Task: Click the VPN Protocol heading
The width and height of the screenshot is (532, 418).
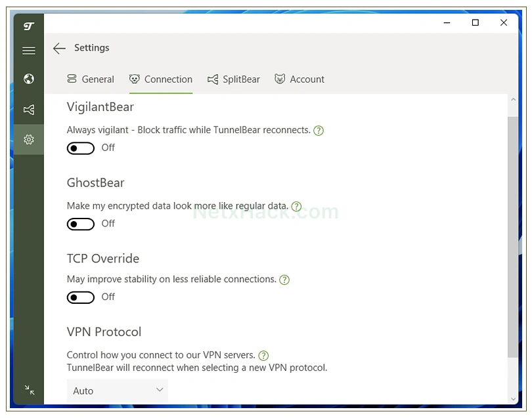Action: pyautogui.click(x=104, y=332)
